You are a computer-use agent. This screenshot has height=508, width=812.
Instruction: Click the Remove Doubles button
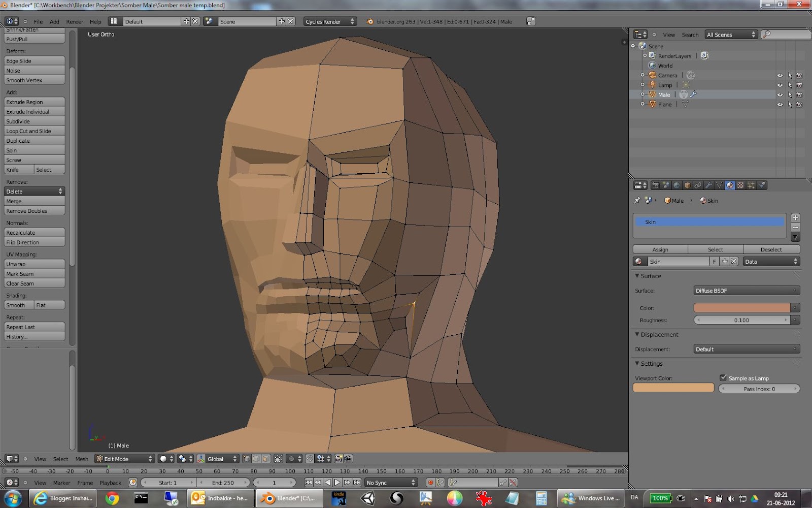pos(35,211)
